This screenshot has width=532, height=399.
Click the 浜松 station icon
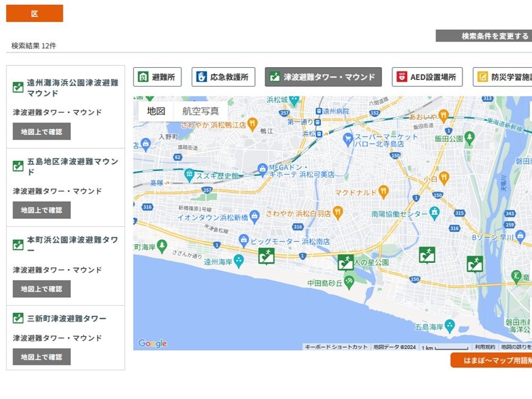[319, 134]
